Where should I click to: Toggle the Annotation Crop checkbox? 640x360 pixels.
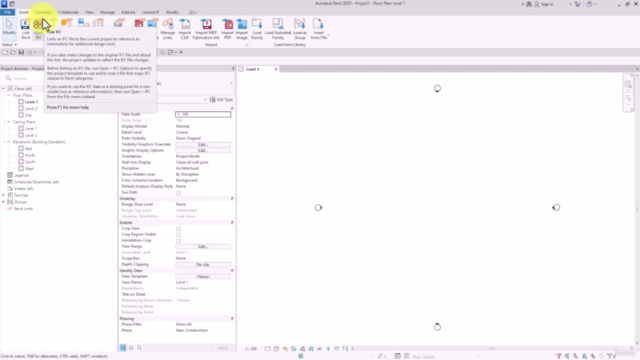tap(178, 241)
